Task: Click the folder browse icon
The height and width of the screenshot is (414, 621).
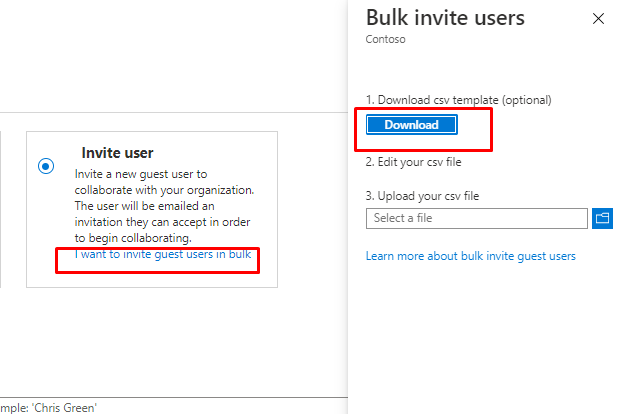Action: [602, 218]
